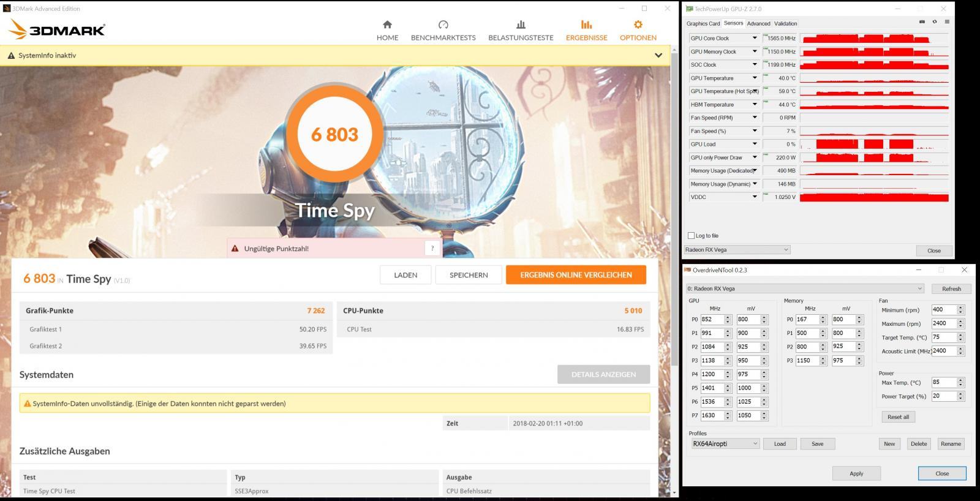Click Refresh in OverdriveNTool
Viewport: 980px width, 501px height.
point(951,288)
